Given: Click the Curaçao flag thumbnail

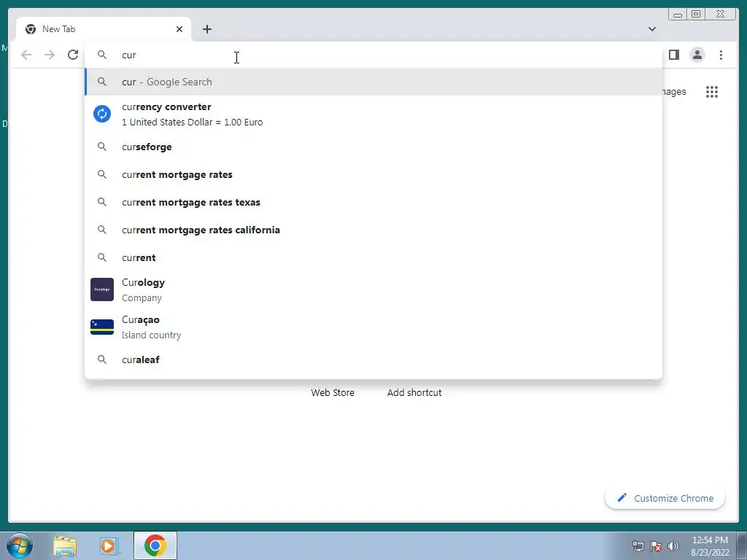Looking at the screenshot, I should [x=102, y=327].
